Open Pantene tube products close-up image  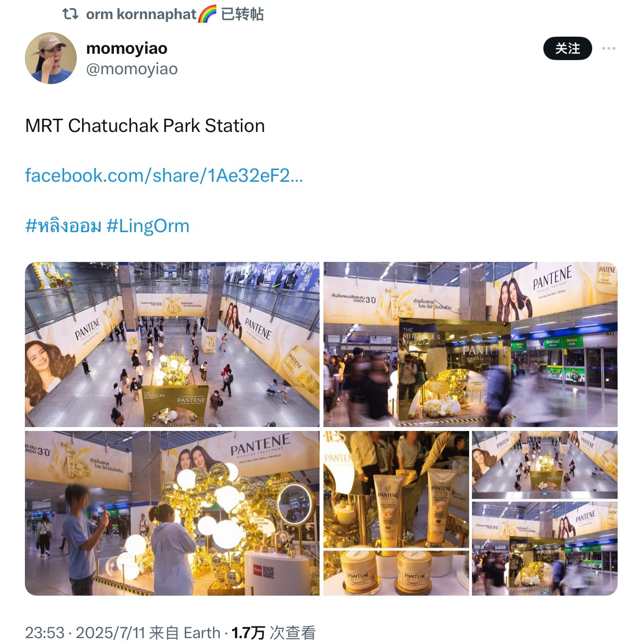[396, 489]
